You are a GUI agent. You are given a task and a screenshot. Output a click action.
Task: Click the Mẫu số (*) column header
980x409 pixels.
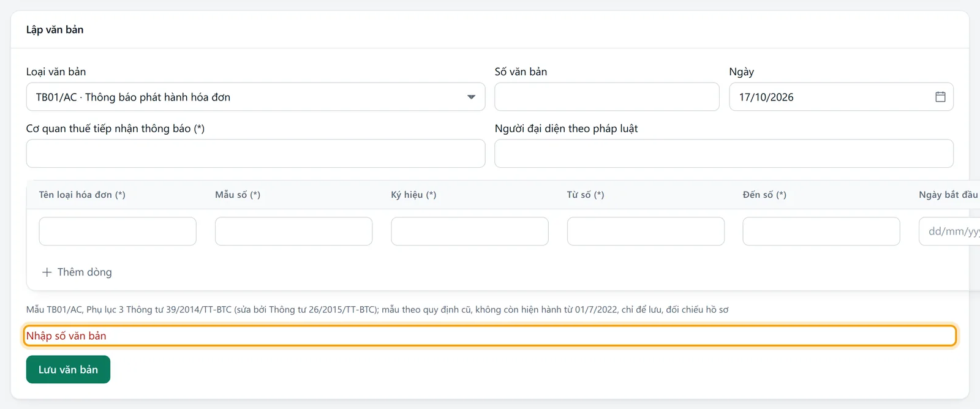point(238,195)
